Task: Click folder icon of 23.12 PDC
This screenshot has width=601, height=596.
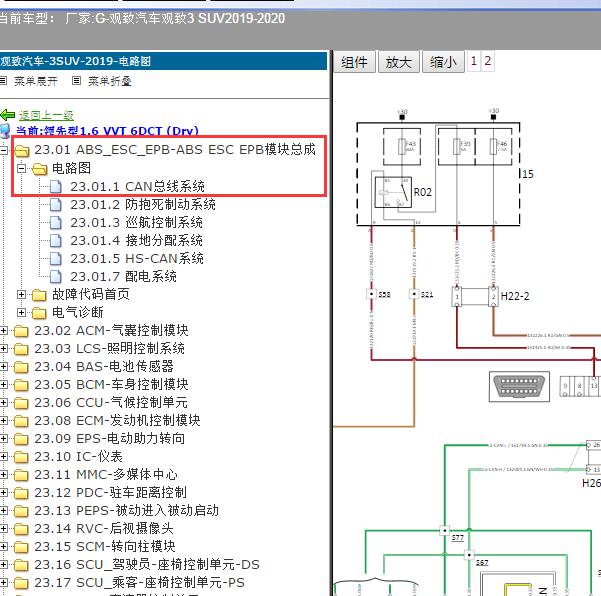Action: (21, 493)
